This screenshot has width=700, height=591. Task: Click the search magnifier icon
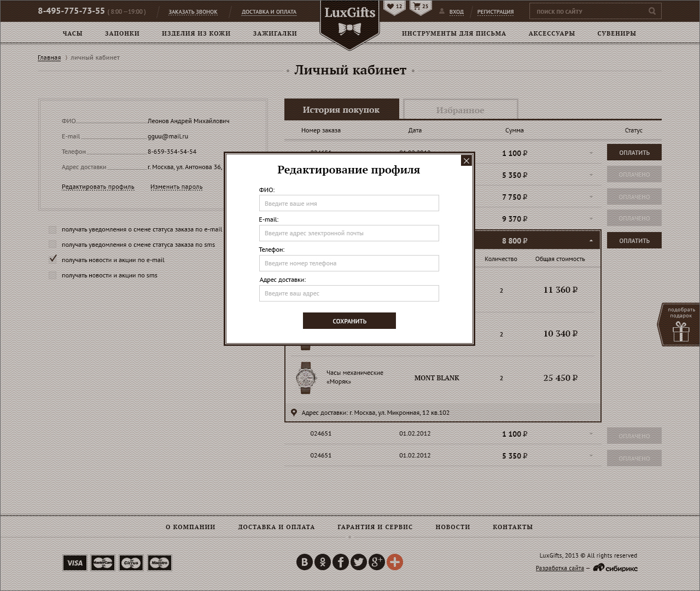pyautogui.click(x=652, y=11)
